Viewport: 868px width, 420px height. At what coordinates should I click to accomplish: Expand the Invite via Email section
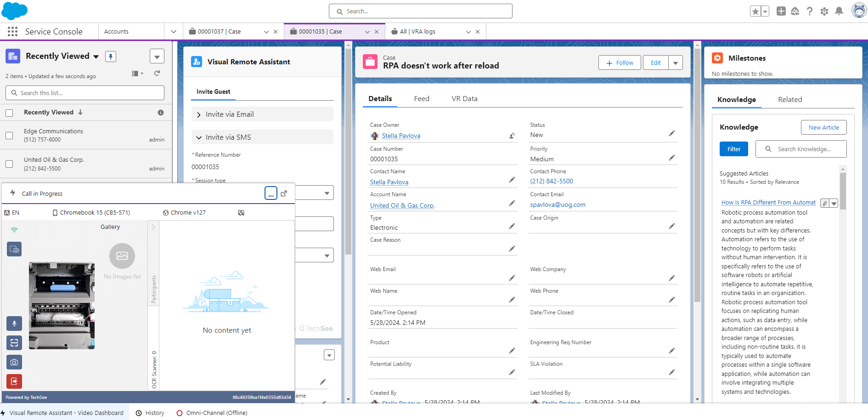[262, 114]
